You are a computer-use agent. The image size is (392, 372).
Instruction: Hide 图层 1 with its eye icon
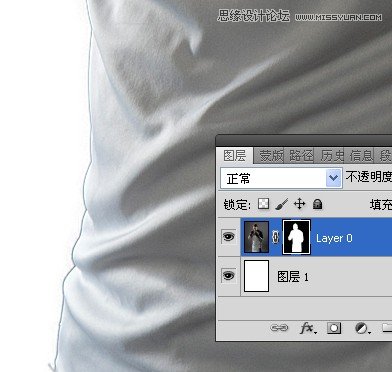[229, 276]
